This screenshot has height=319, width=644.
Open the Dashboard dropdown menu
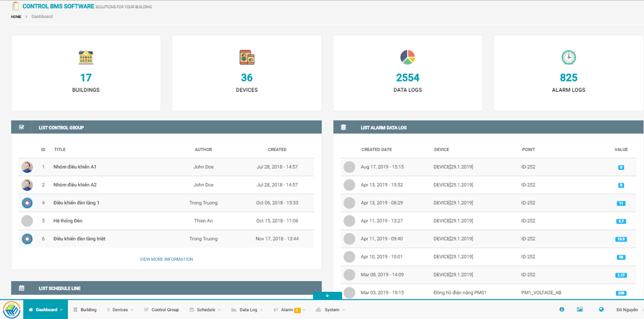[x=46, y=310]
